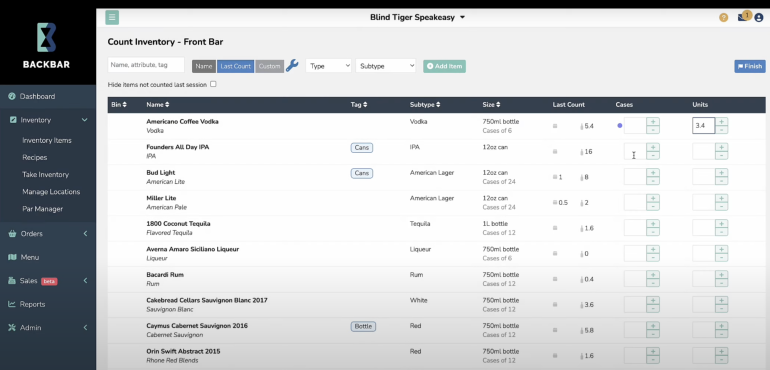Image resolution: width=770 pixels, height=370 pixels.
Task: Increase Units for Averna Amaro Siciliano Liqueur
Action: (x=721, y=250)
